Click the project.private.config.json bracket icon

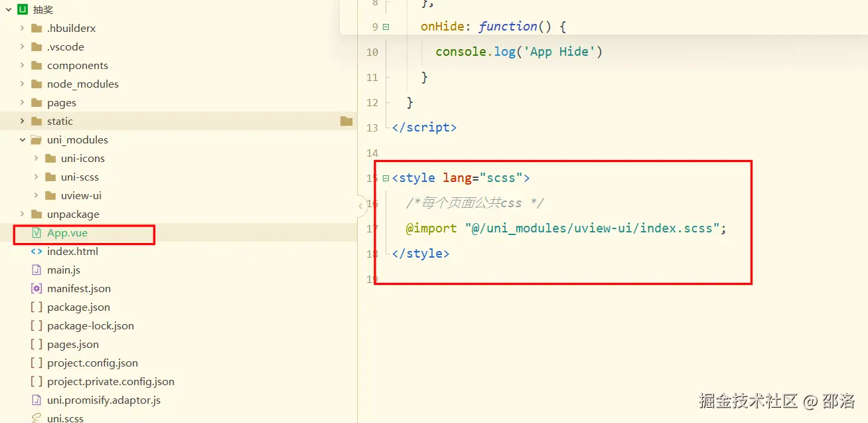36,382
